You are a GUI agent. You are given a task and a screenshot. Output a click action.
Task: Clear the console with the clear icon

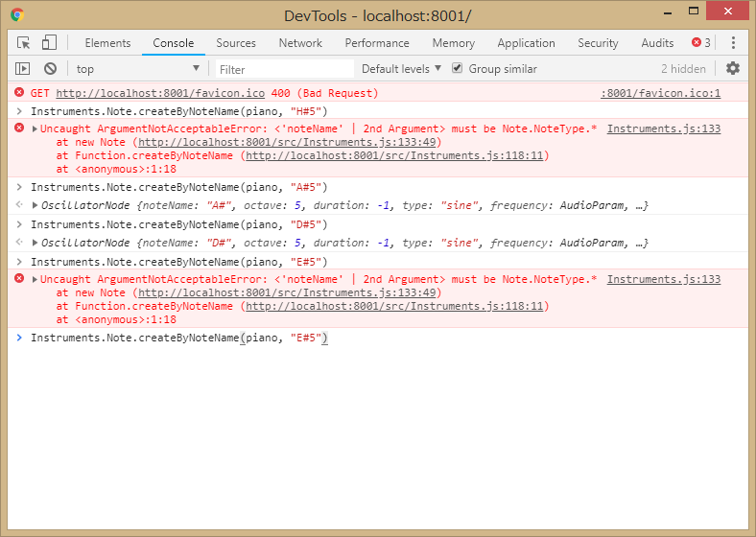(x=50, y=69)
